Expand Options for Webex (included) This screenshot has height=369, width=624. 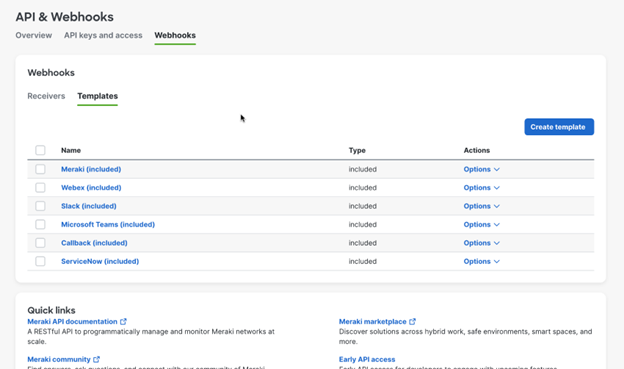(x=482, y=187)
